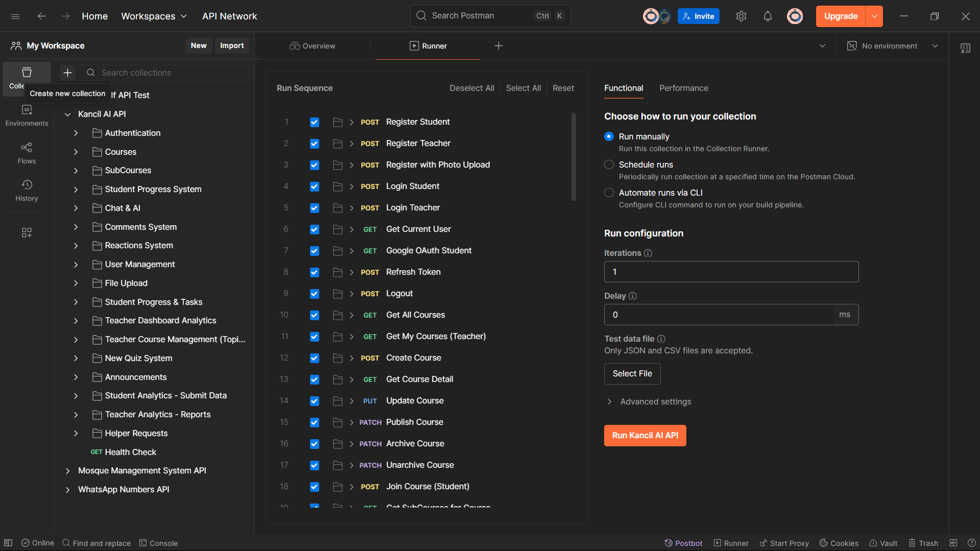The width and height of the screenshot is (980, 551).
Task: Toggle the sidebar layout icon in the status bar
Action: 8,543
